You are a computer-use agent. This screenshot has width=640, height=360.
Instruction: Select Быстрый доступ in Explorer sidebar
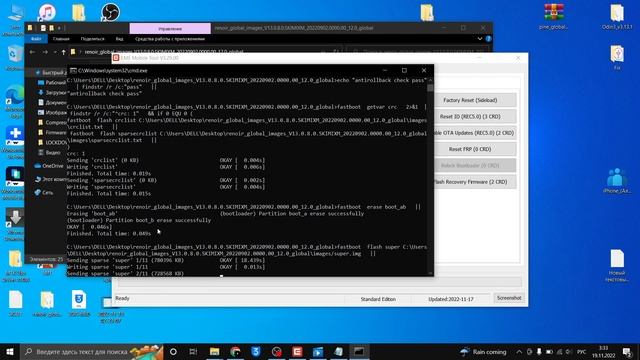tap(52, 73)
